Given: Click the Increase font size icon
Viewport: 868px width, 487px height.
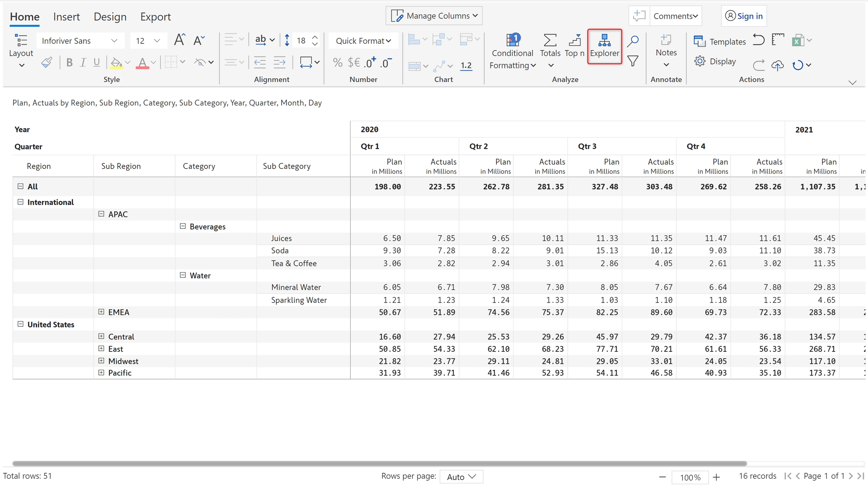Looking at the screenshot, I should [x=179, y=40].
